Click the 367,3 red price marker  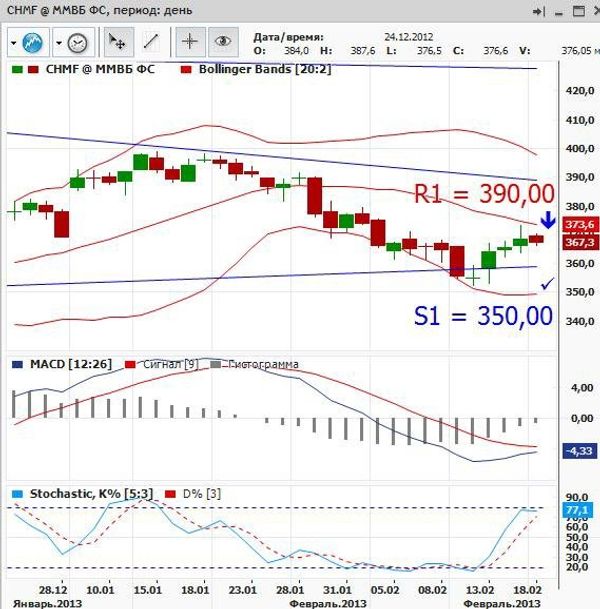click(579, 242)
